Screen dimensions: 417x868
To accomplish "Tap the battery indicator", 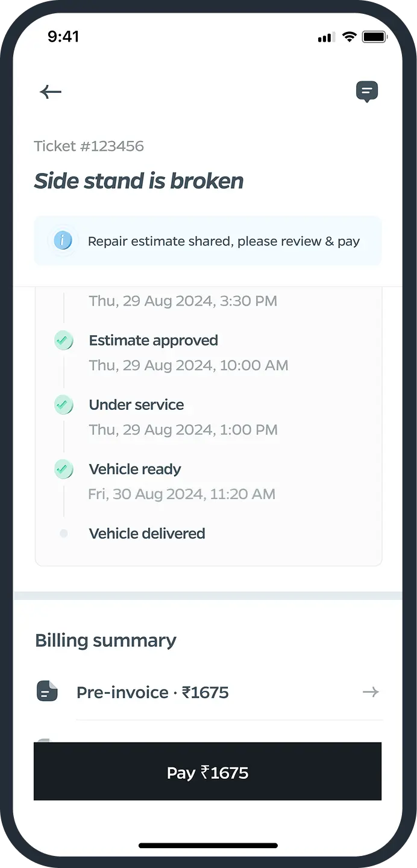I will pyautogui.click(x=374, y=36).
